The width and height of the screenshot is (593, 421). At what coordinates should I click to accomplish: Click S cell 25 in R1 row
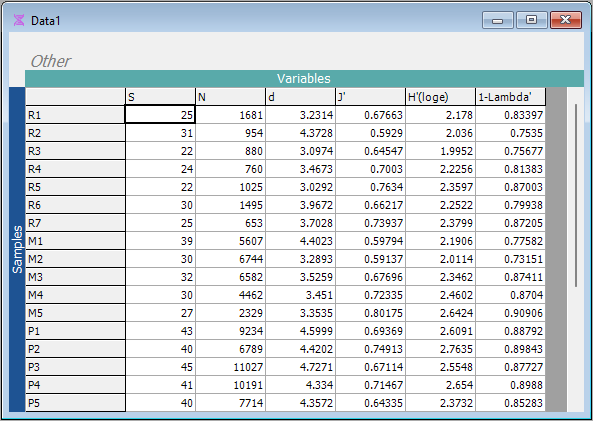(160, 115)
